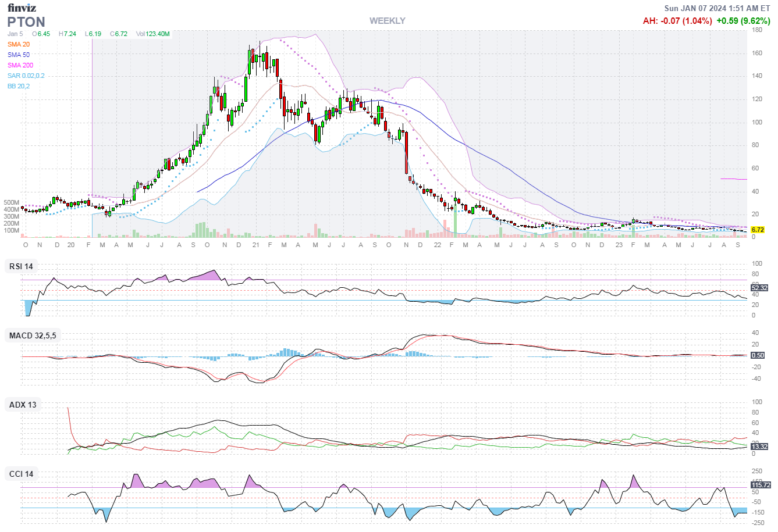
Task: Click the yellow 6.72 last price tag
Action: click(757, 230)
